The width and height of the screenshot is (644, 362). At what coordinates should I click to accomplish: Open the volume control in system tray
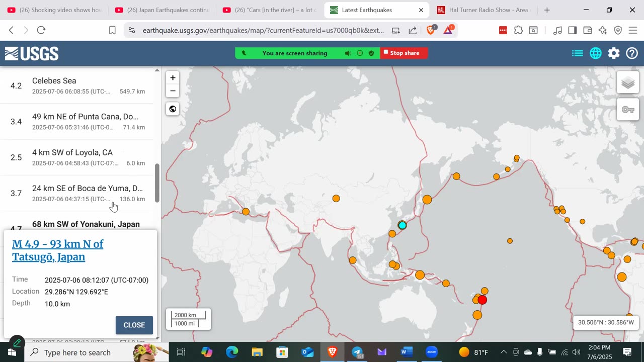[x=576, y=352]
